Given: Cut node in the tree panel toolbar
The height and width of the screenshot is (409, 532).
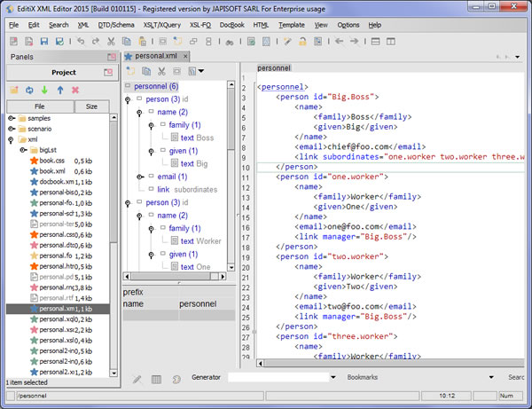Looking at the screenshot, I should point(161,71).
